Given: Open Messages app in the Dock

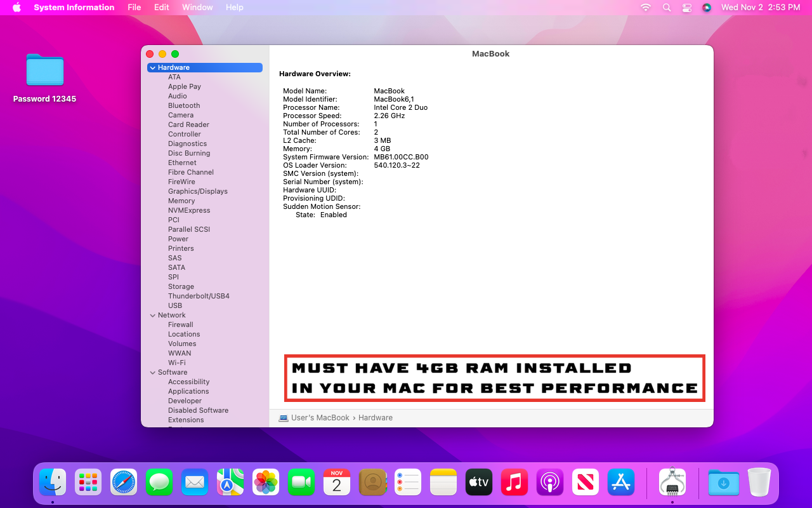Looking at the screenshot, I should [x=159, y=482].
